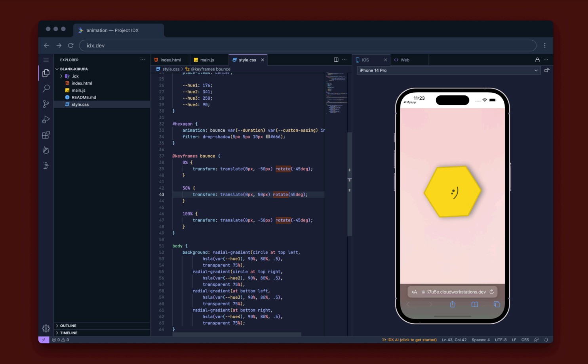Image resolution: width=588 pixels, height=364 pixels.
Task: Open main.js in the file explorer
Action: coord(102,90)
